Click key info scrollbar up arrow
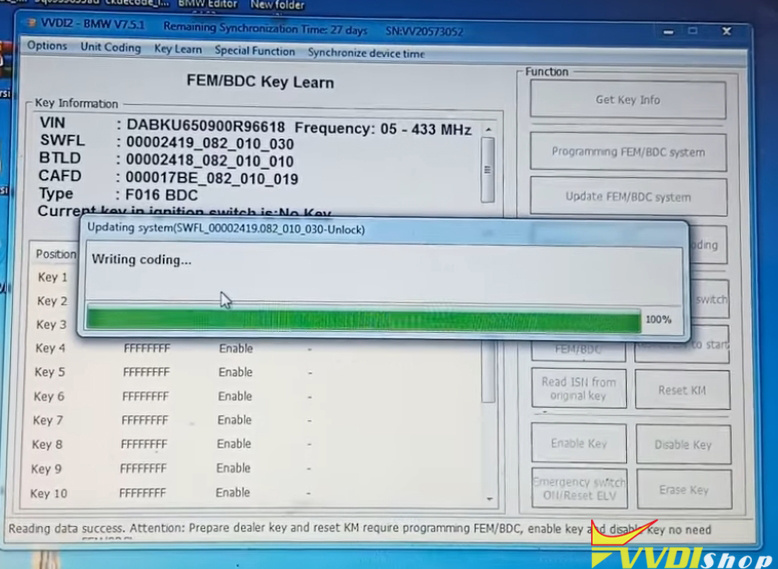 (x=488, y=129)
